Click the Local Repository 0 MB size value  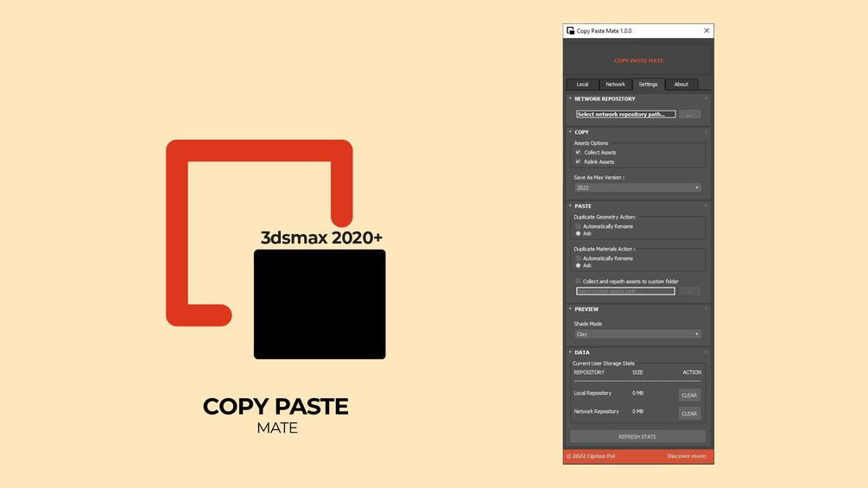click(x=637, y=393)
